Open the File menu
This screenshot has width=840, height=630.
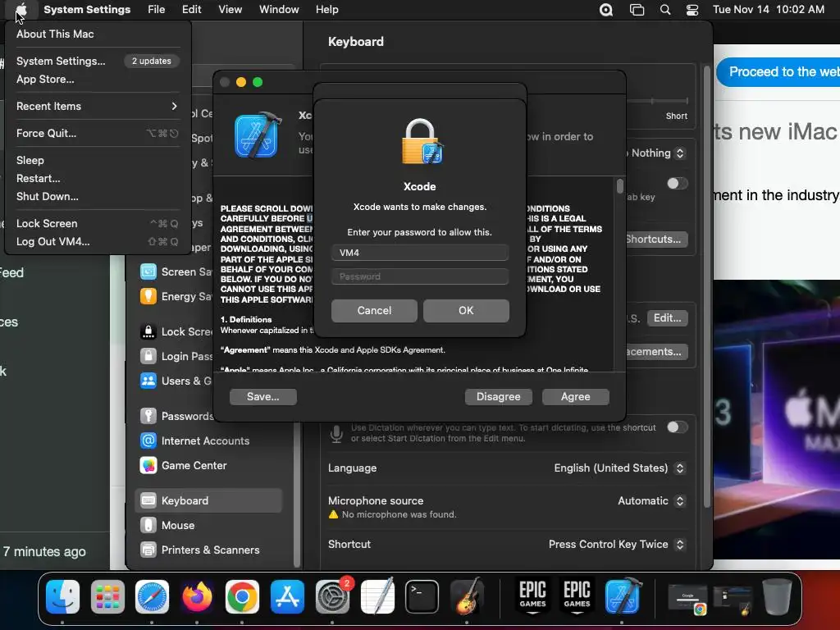pos(157,10)
